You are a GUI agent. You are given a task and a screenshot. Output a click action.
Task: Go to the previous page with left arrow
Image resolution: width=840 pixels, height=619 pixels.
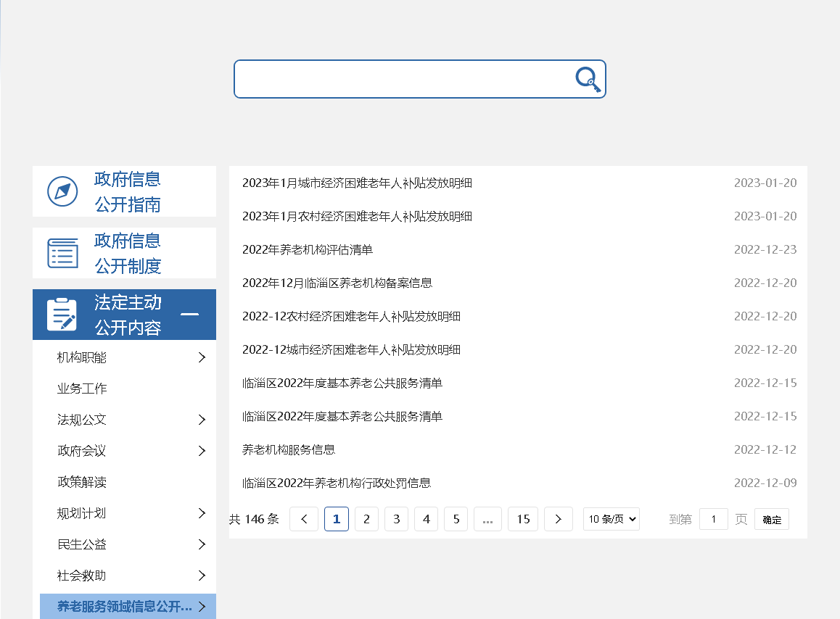(x=304, y=519)
